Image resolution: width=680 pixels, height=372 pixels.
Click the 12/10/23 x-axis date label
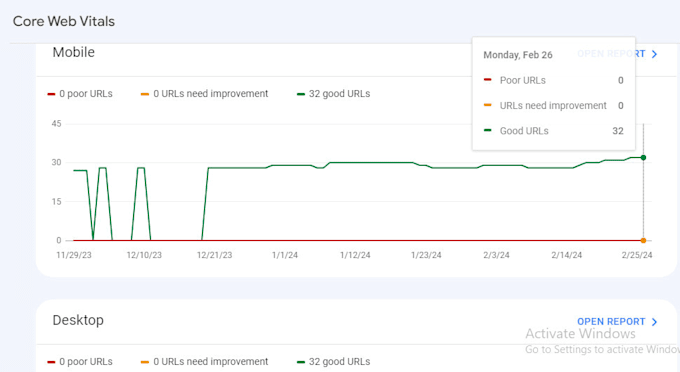(x=144, y=255)
